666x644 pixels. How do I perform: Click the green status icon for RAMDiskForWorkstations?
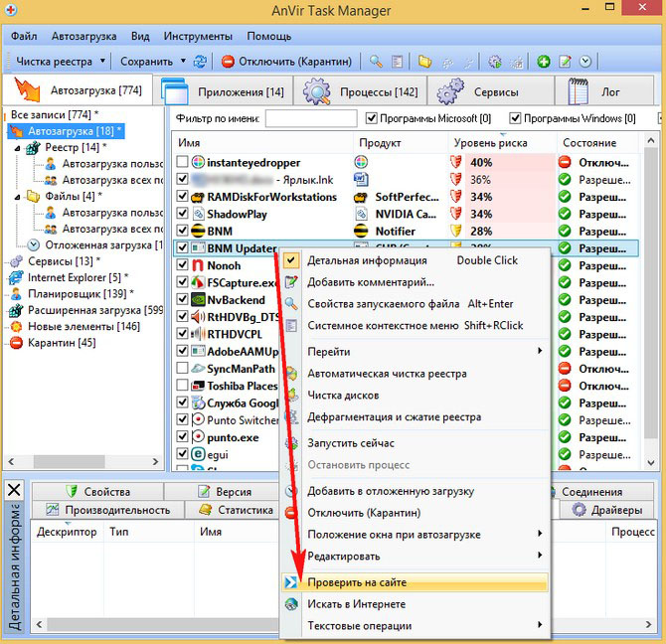coord(565,197)
